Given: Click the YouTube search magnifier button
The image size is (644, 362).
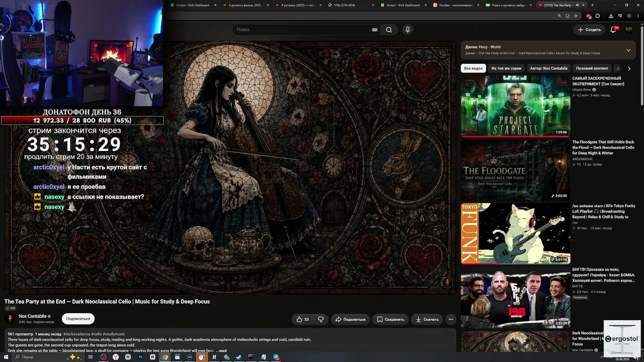Looking at the screenshot, I should [389, 30].
